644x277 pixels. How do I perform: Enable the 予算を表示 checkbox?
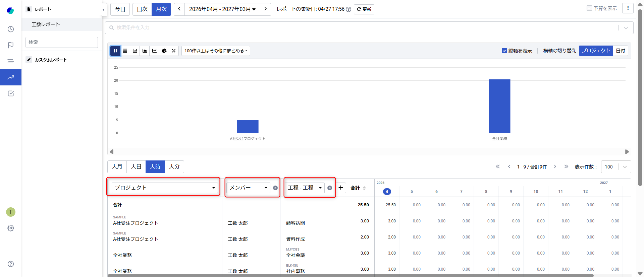tap(589, 8)
